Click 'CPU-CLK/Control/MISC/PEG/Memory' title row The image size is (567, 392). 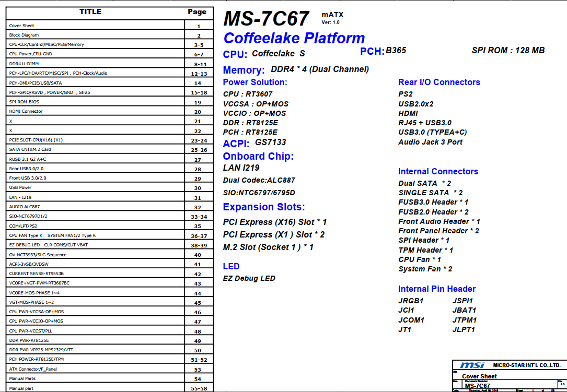point(110,44)
